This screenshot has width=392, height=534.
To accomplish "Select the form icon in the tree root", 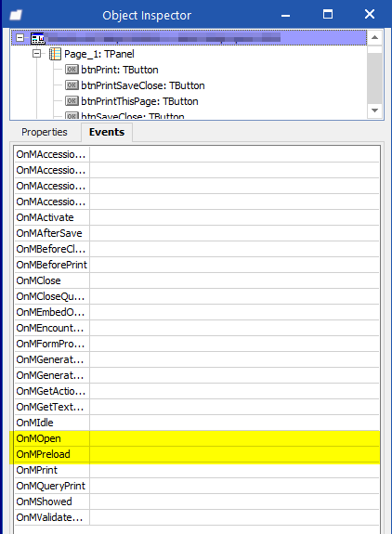I will point(37,38).
